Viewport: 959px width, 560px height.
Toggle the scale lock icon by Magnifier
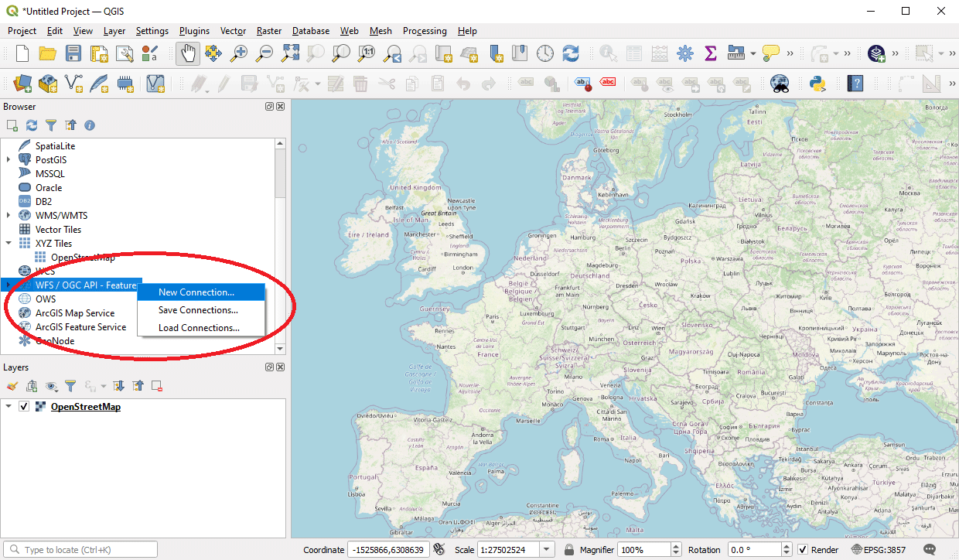point(569,550)
